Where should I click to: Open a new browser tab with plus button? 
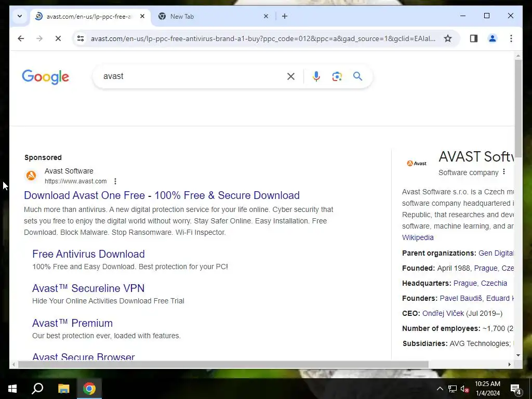[285, 16]
